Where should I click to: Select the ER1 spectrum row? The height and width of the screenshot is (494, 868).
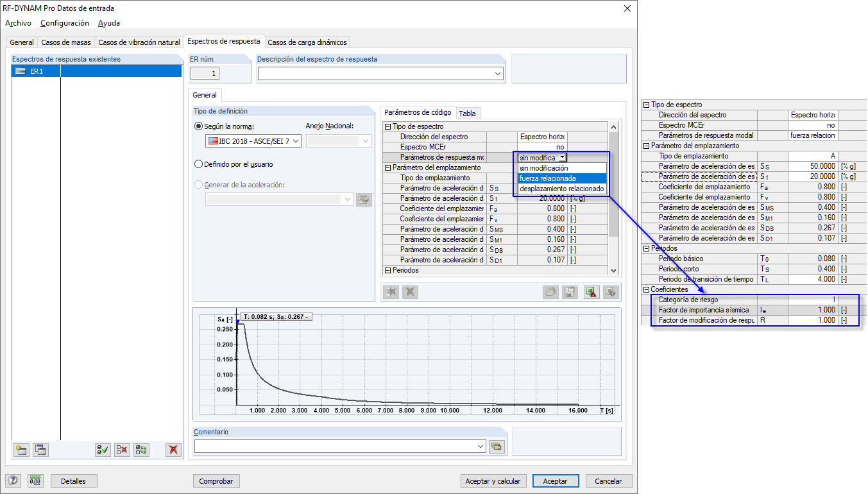click(x=96, y=71)
